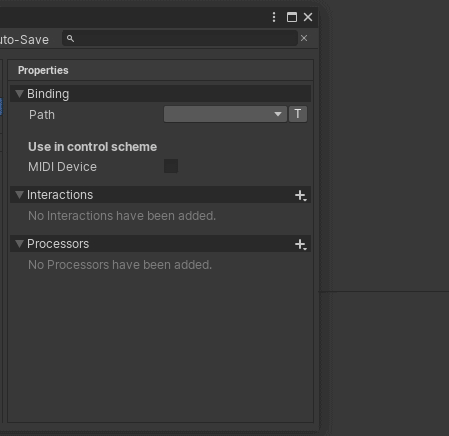Click 'No Interactions have been added.' text
The height and width of the screenshot is (436, 449).
tap(122, 216)
